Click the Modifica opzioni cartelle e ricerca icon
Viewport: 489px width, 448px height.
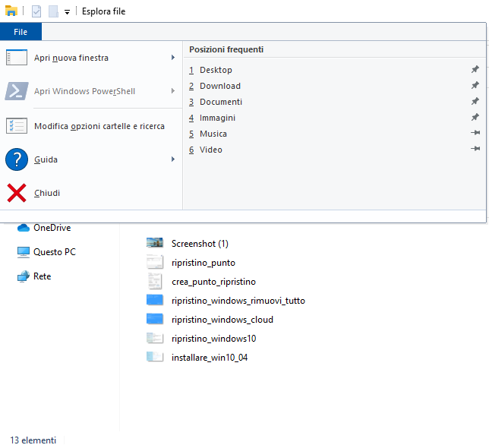tap(17, 126)
